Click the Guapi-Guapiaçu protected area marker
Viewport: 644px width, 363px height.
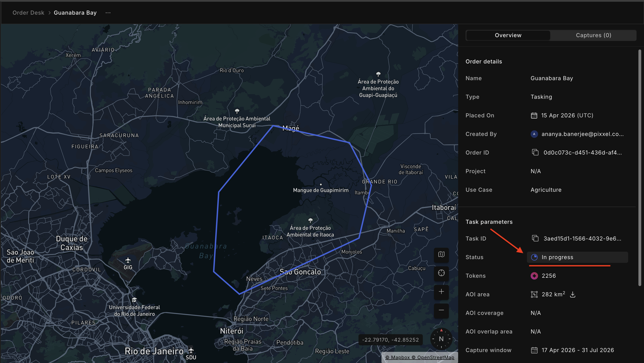tap(378, 74)
